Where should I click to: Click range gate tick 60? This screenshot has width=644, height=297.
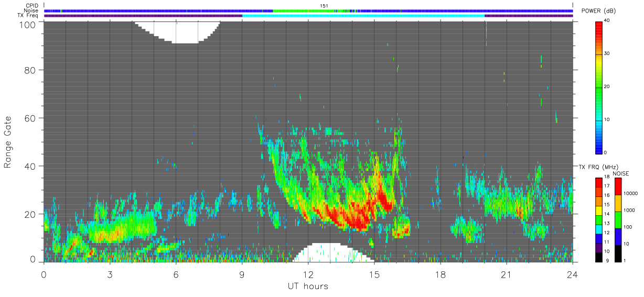[x=30, y=118]
